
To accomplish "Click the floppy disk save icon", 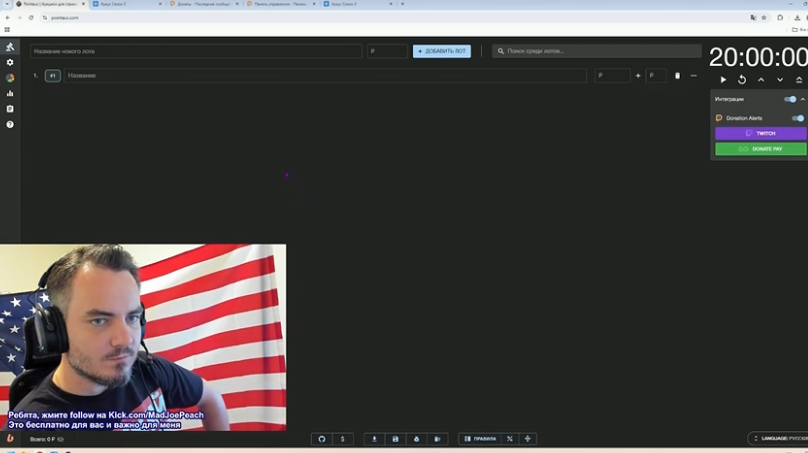I will coord(395,439).
